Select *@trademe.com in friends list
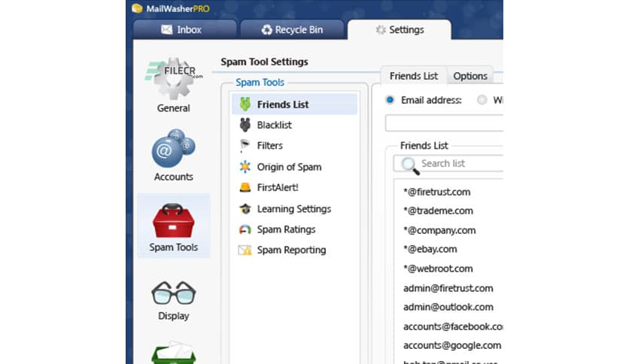This screenshot has width=629, height=364. 438,211
